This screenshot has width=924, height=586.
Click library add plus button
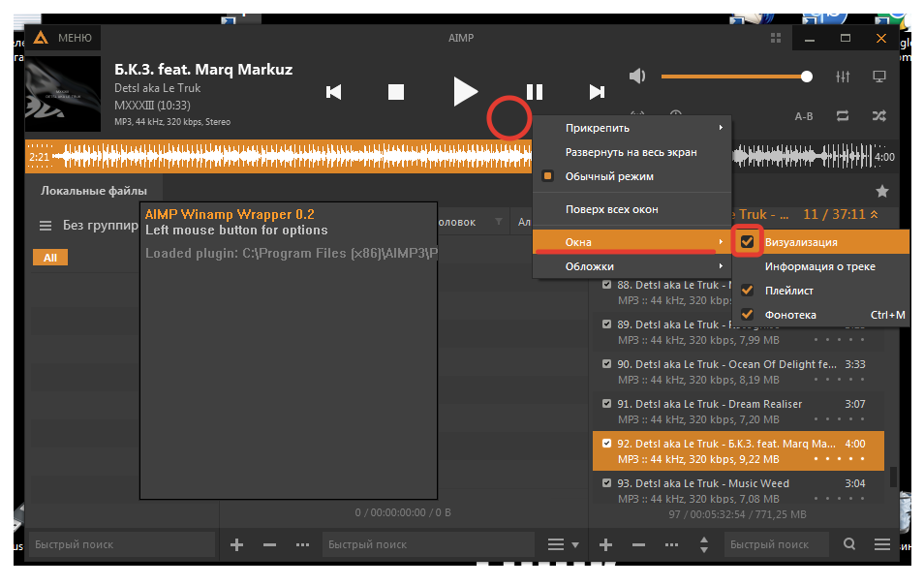237,544
